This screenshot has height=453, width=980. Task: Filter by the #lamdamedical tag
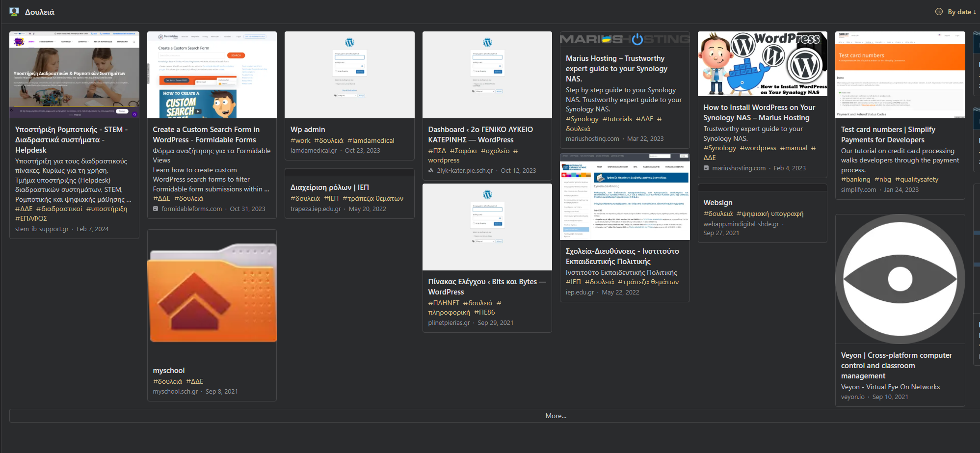(371, 140)
